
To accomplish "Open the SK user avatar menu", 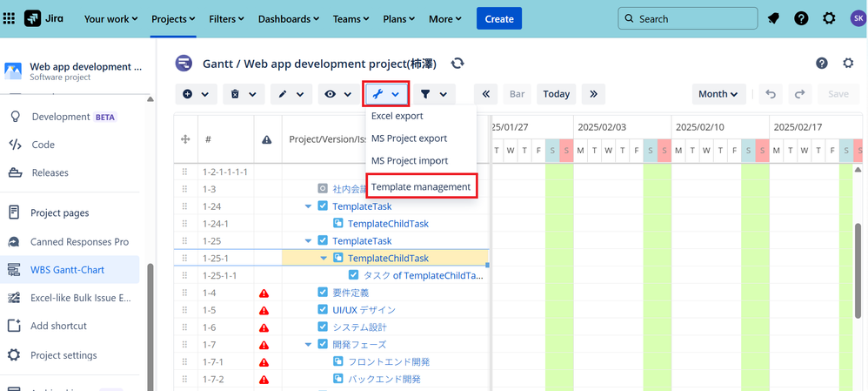I will coord(857,18).
